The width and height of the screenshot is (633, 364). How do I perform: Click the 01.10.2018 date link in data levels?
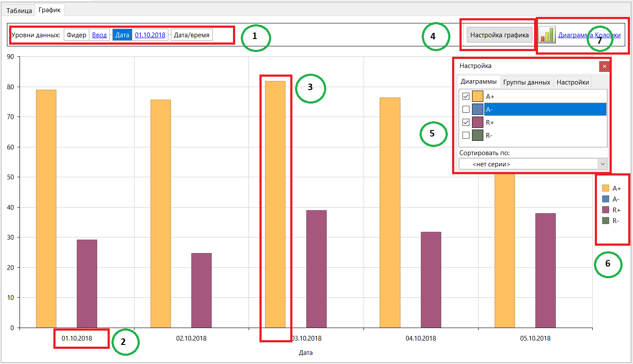click(150, 35)
